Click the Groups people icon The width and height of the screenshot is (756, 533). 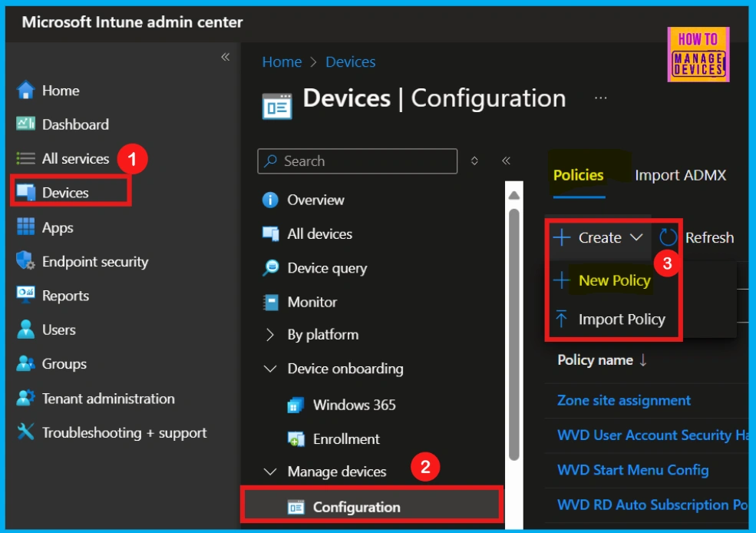tap(25, 363)
